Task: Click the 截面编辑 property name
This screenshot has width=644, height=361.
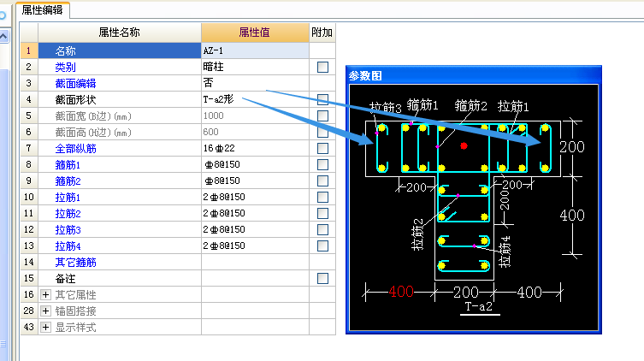Action: click(75, 83)
